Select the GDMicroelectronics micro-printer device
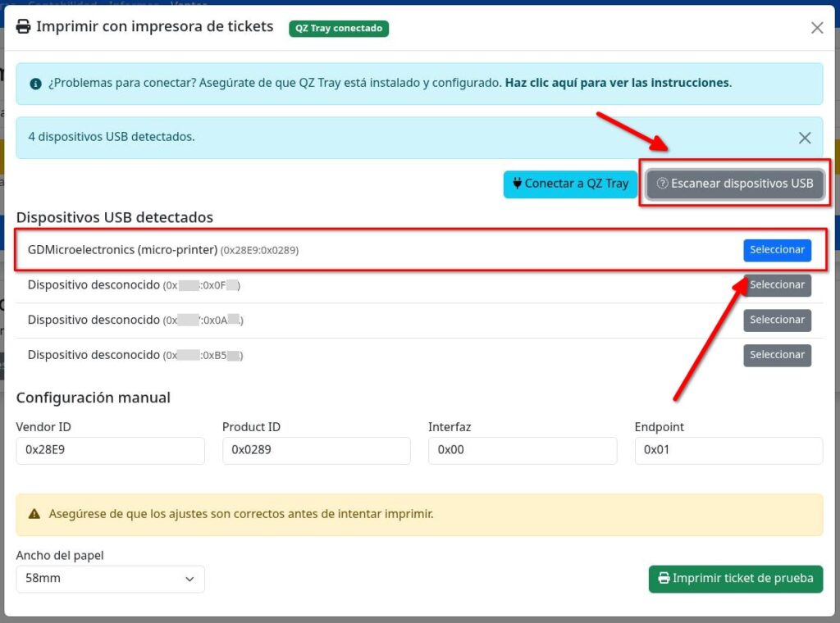Screen dimensions: 840x623 777,250
